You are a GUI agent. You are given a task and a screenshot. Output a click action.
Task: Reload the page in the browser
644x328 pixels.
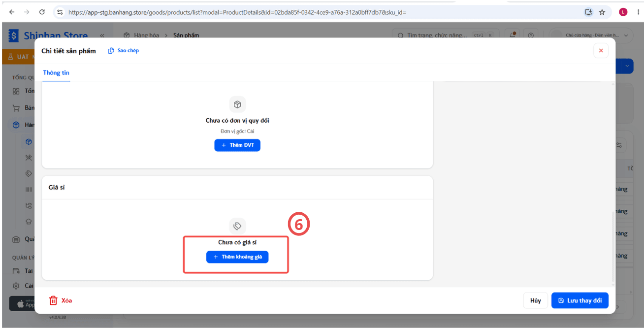(x=42, y=12)
